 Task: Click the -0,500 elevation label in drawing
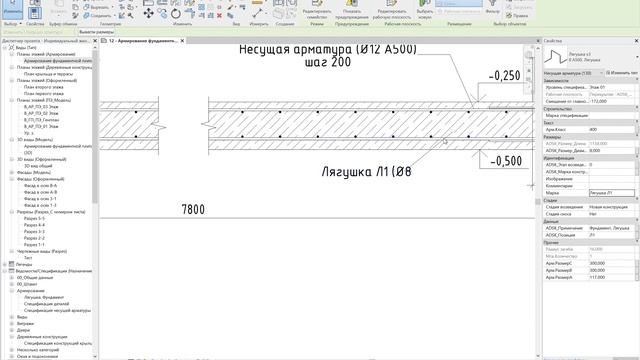pyautogui.click(x=506, y=161)
